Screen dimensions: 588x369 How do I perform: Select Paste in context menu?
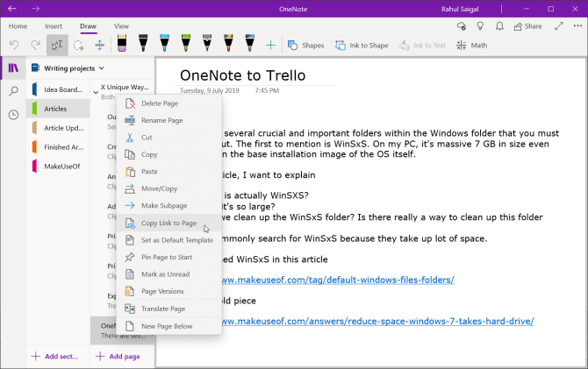[169, 172]
